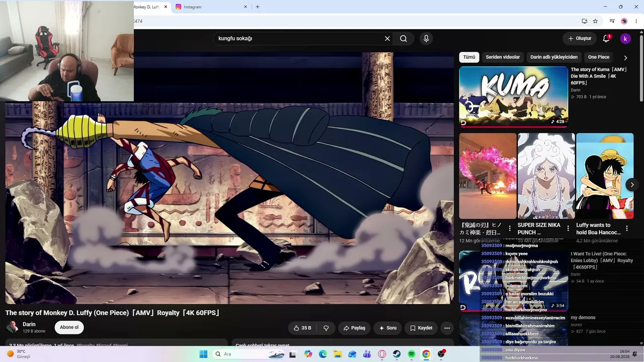This screenshot has height=362, width=644.
Task: Open the Chrome three-dot menu
Action: 636,21
